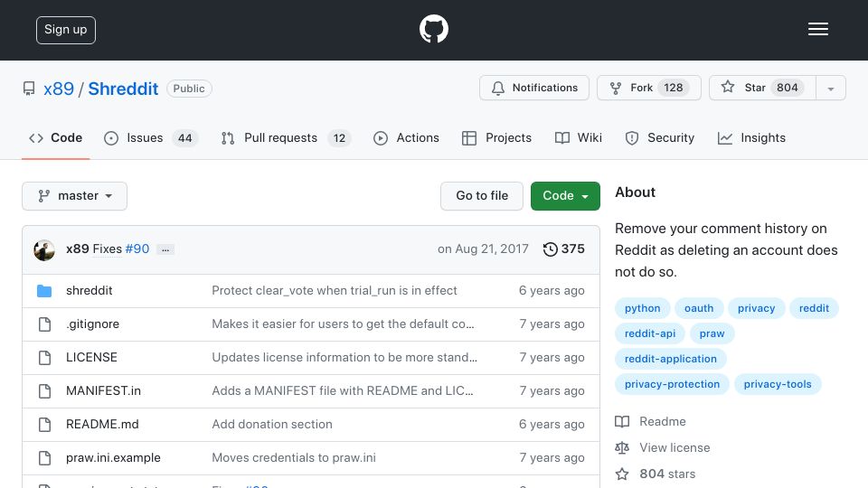
Task: Open the LICENSE file
Action: (x=91, y=358)
